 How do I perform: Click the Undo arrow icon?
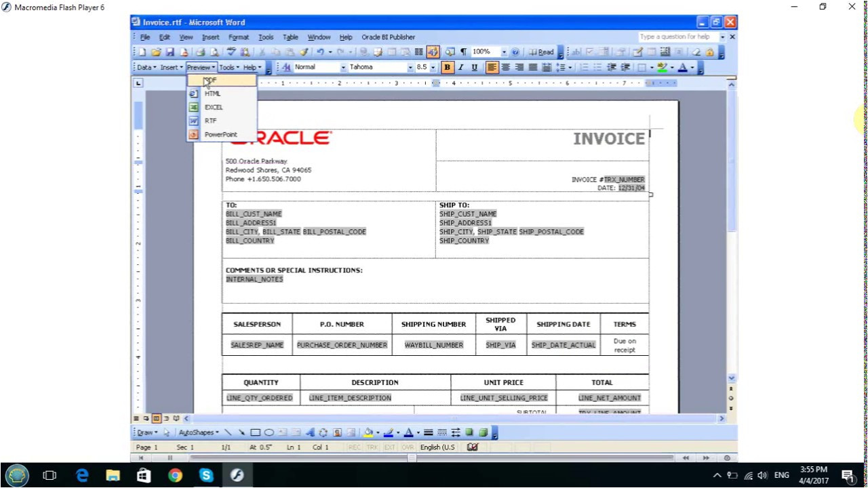click(320, 52)
